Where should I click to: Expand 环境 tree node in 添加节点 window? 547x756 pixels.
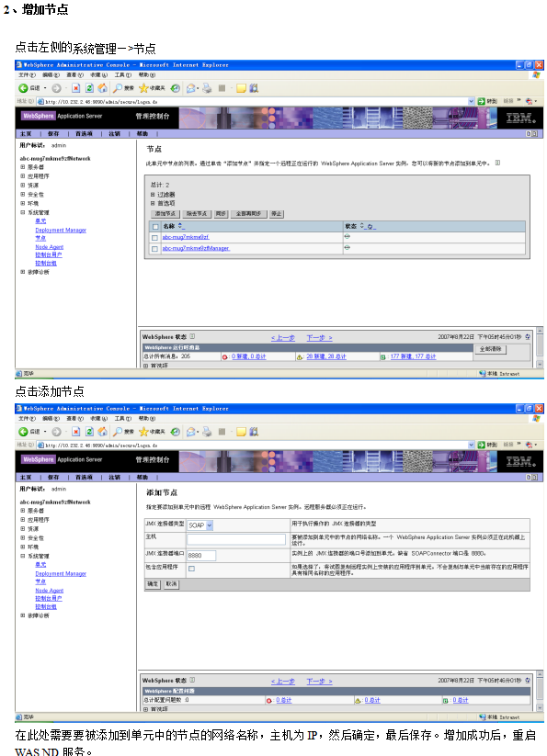(x=23, y=547)
